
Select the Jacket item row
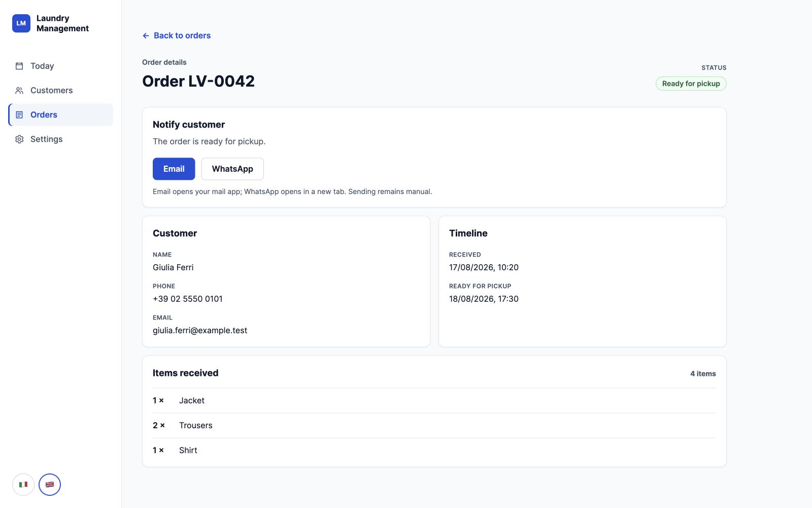pos(434,400)
